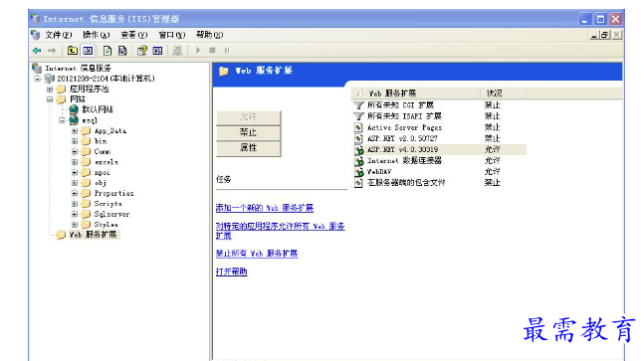The width and height of the screenshot is (644, 361).
Task: Click the 允许 button
Action: coord(249,117)
